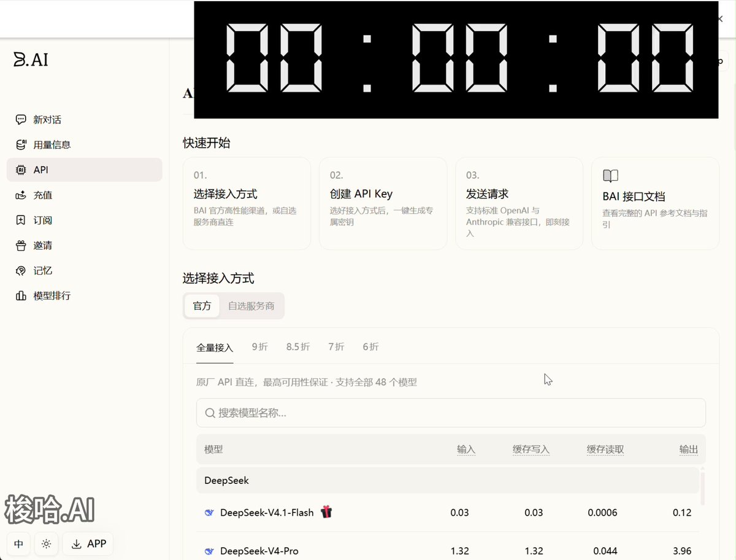The height and width of the screenshot is (560, 736).
Task: Click the 0.12 output price value
Action: [x=682, y=513]
